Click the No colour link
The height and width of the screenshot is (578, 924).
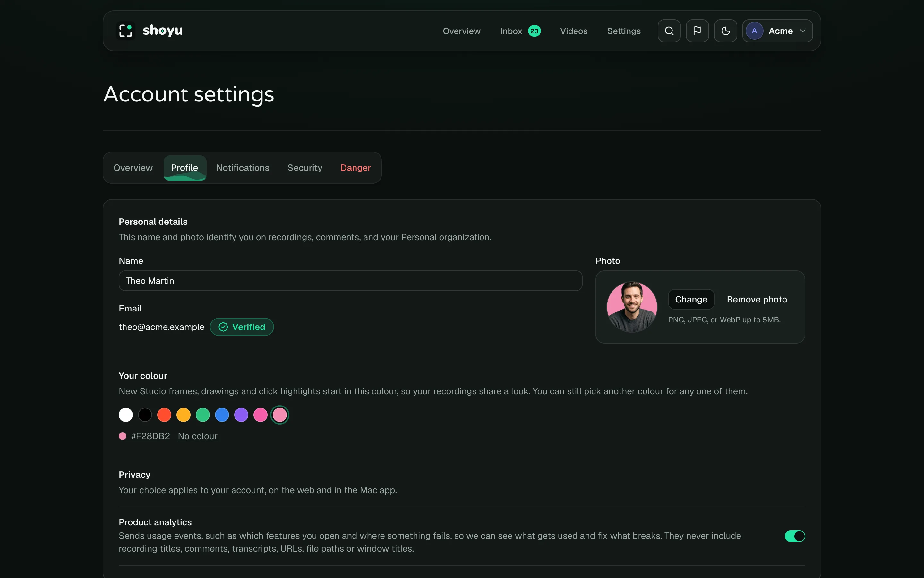click(x=197, y=436)
